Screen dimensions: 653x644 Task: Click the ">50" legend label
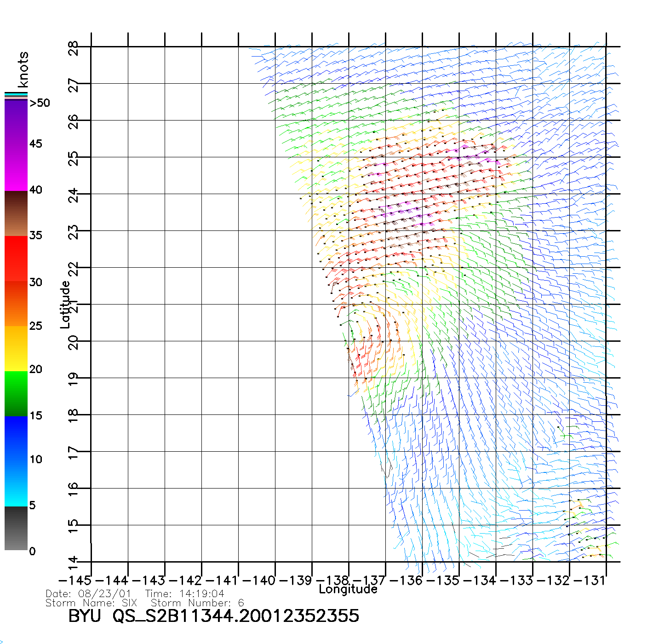pos(40,103)
